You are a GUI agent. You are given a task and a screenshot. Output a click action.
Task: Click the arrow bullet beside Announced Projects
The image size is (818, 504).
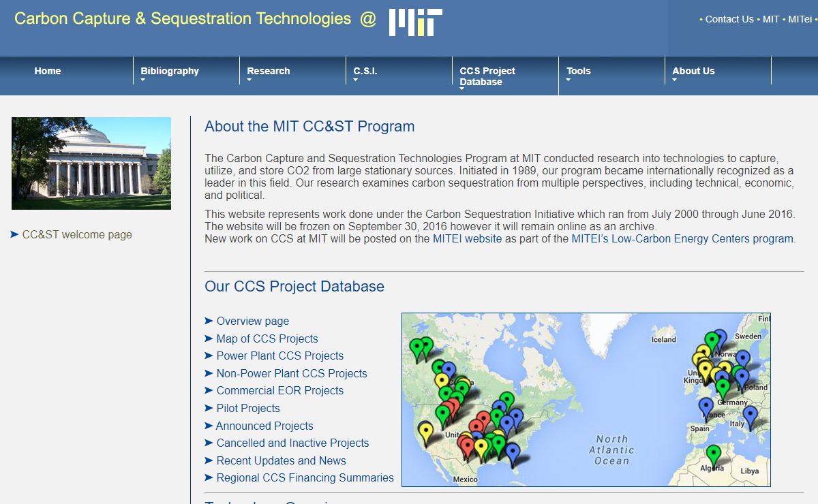[x=209, y=426]
